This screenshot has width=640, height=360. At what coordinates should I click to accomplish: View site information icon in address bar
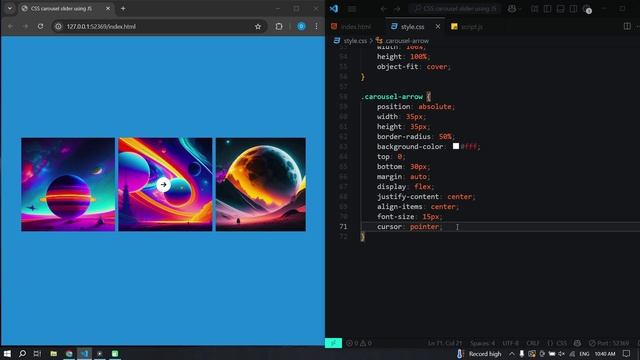[x=59, y=26]
